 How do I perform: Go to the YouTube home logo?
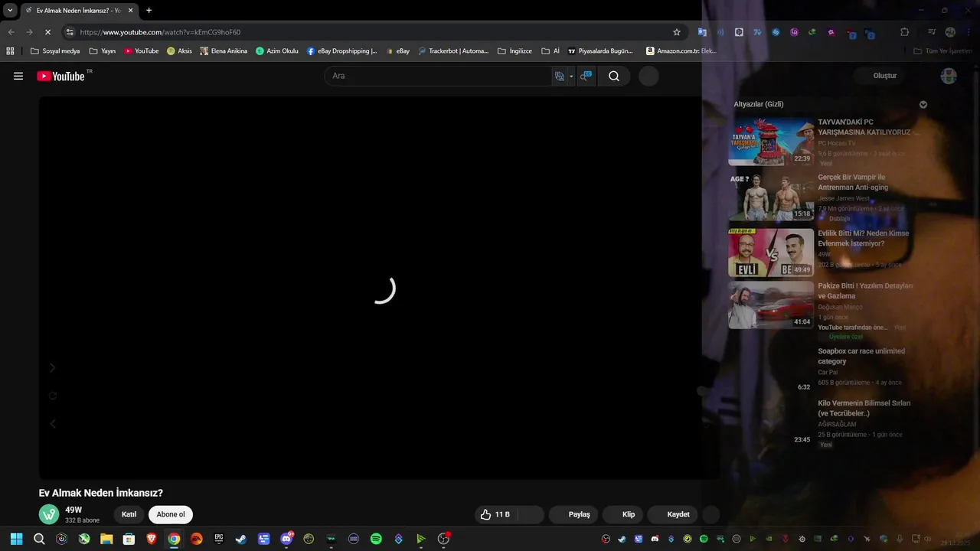(61, 76)
